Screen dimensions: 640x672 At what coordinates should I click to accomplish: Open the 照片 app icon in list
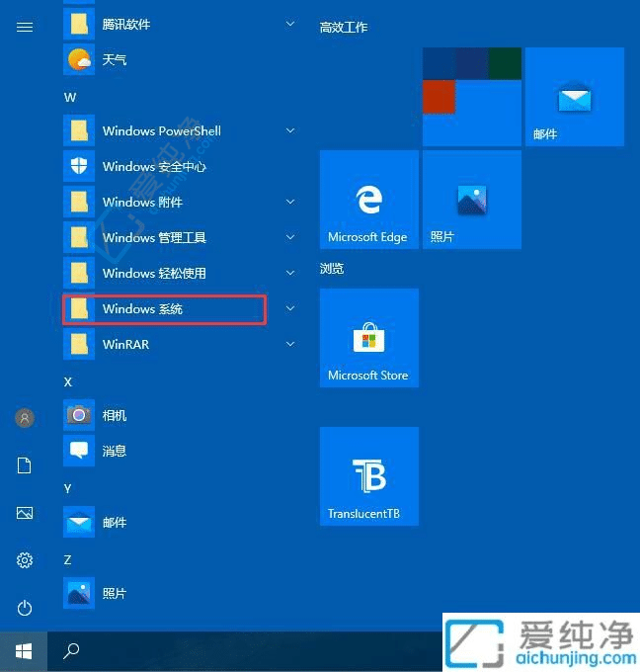click(79, 593)
